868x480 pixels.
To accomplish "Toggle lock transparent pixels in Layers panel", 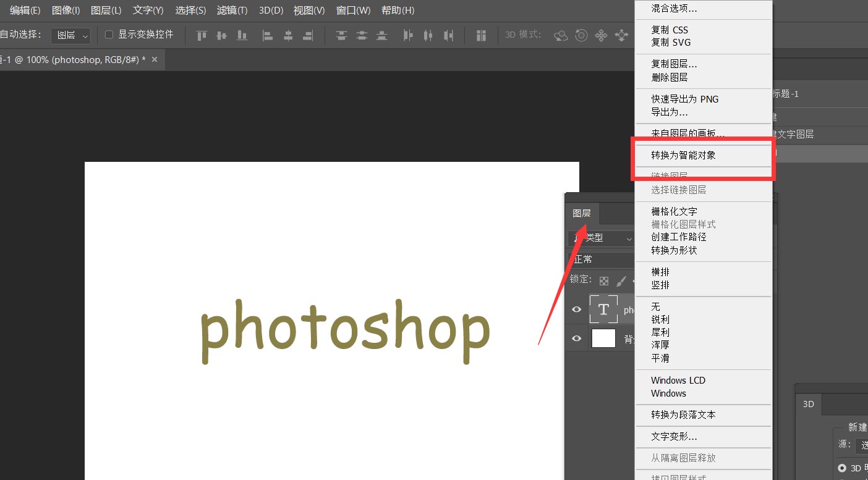I will tap(604, 281).
